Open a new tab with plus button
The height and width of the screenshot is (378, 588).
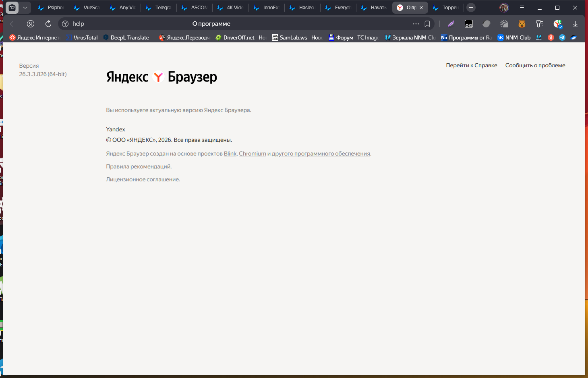(x=471, y=8)
